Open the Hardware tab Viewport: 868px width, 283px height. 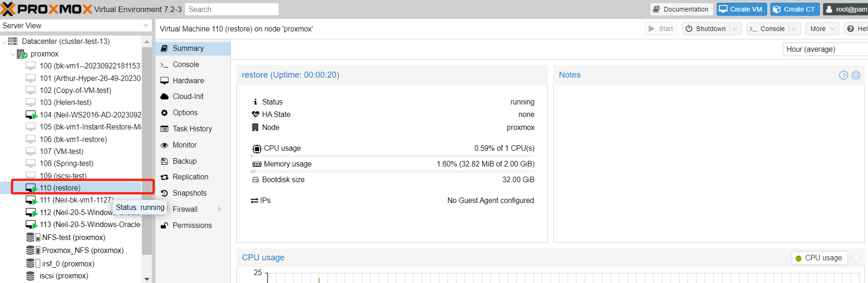click(193, 80)
